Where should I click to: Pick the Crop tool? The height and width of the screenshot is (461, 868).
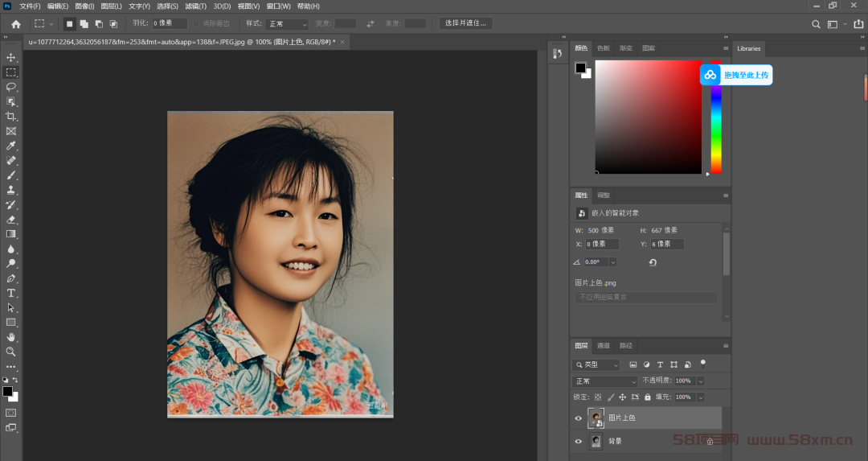click(x=11, y=117)
